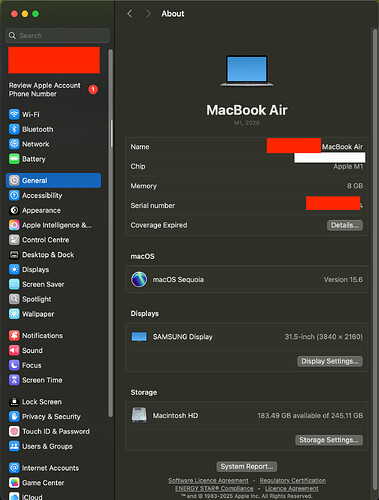Open Sound settings icon
The width and height of the screenshot is (379, 500).
tap(14, 350)
